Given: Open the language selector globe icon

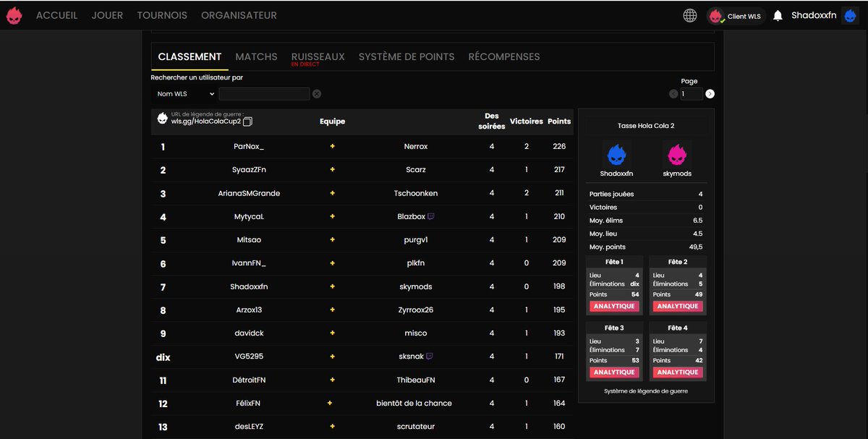Looking at the screenshot, I should point(689,14).
